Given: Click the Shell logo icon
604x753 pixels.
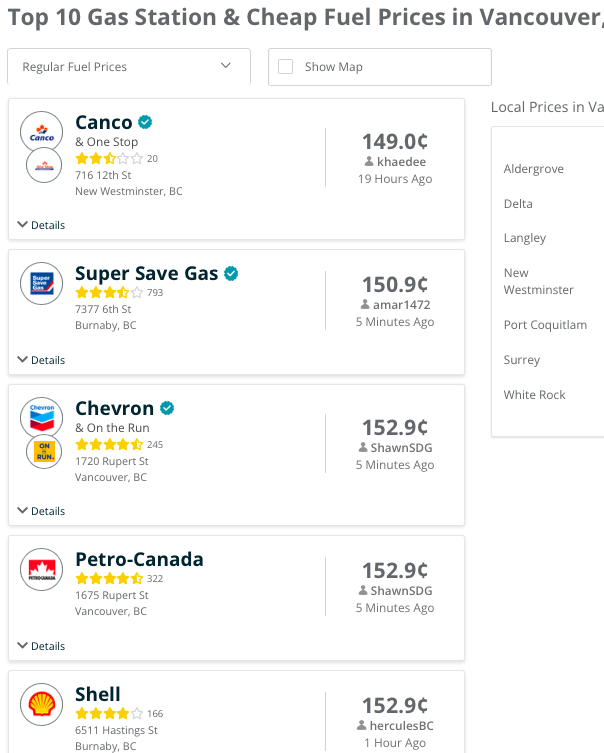Looking at the screenshot, I should coord(42,703).
